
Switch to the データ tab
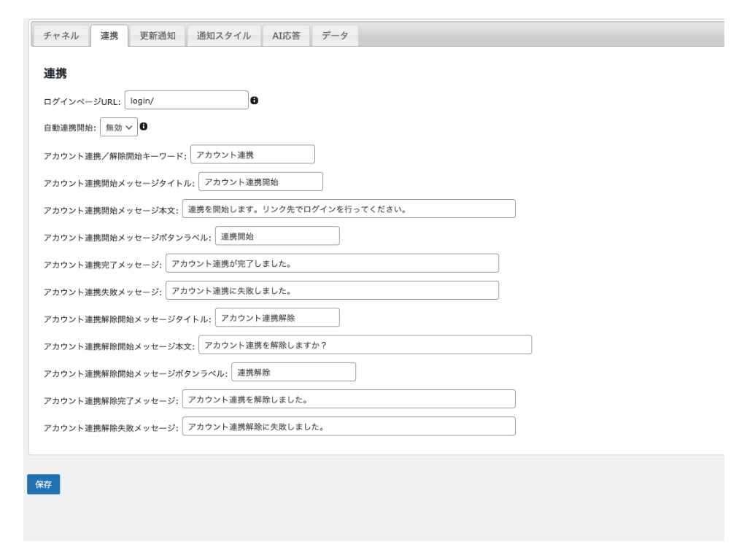[335, 36]
